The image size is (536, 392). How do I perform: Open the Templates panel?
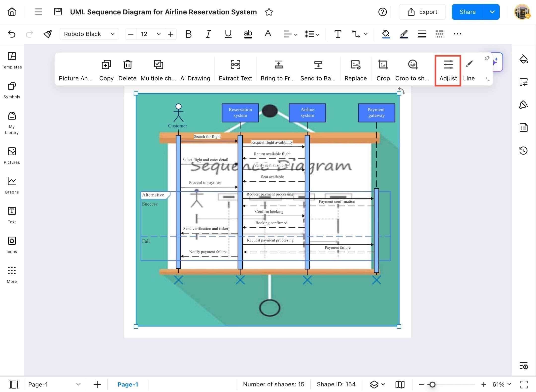[11, 60]
